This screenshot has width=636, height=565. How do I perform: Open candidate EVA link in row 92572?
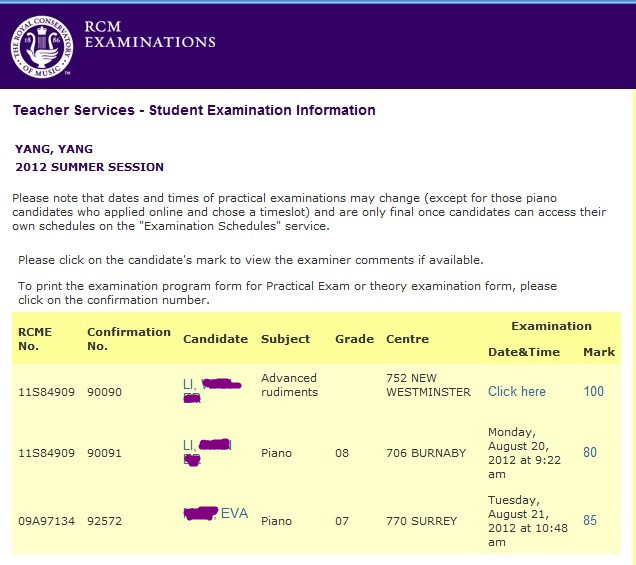coord(216,513)
